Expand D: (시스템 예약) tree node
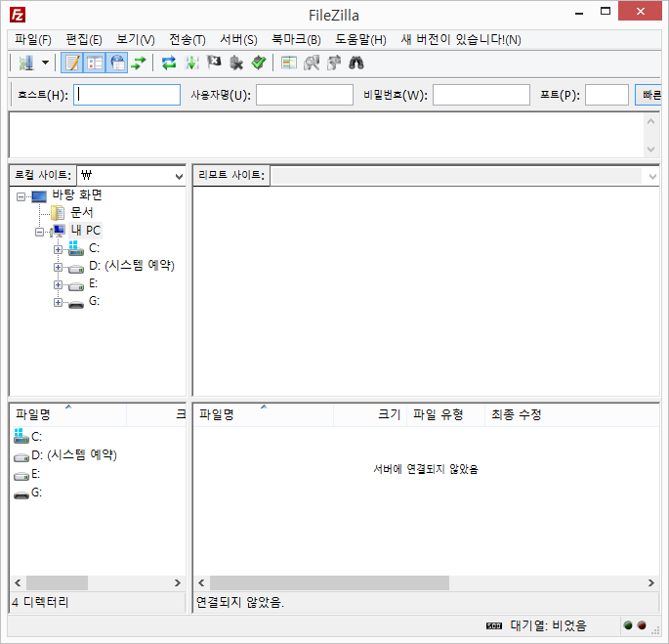This screenshot has width=669, height=644. pyautogui.click(x=58, y=268)
